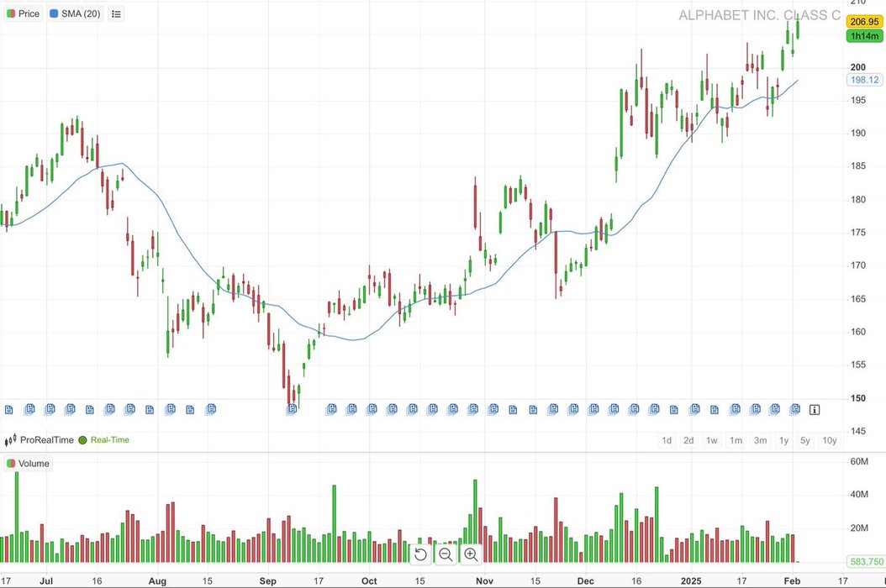Click the ALPHABET INC. CLASS C title
This screenshot has width=886, height=588.
pyautogui.click(x=759, y=15)
